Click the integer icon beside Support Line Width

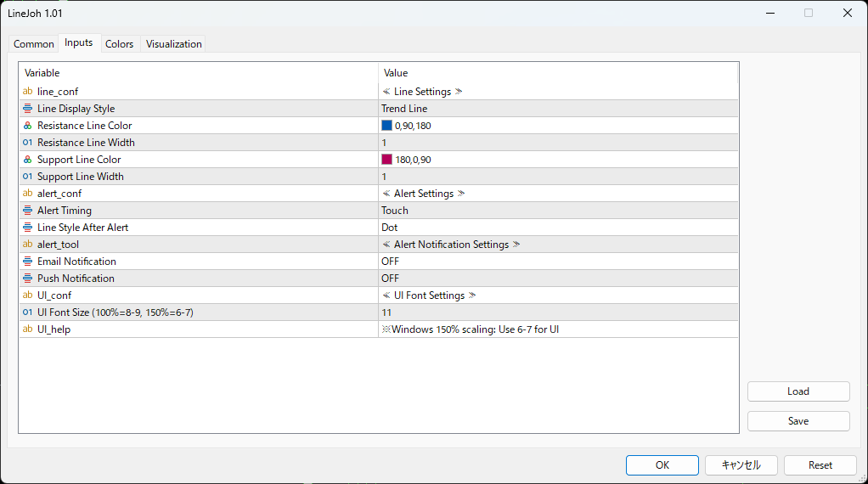tap(28, 177)
